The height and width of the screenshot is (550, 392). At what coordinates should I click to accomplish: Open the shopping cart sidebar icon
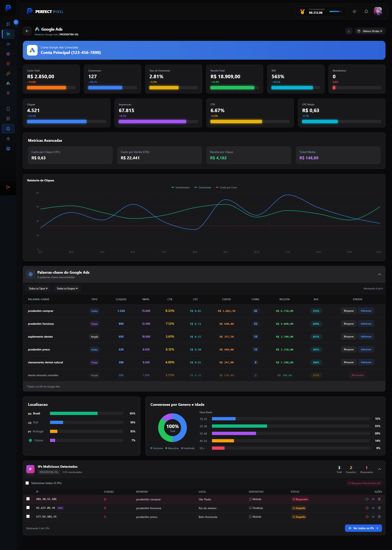click(x=8, y=34)
